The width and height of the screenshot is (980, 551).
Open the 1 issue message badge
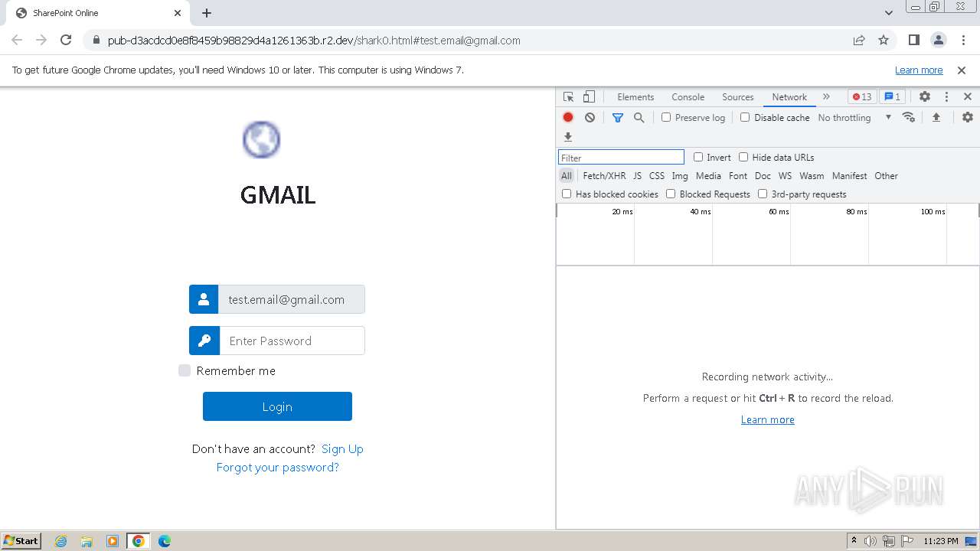click(x=892, y=97)
